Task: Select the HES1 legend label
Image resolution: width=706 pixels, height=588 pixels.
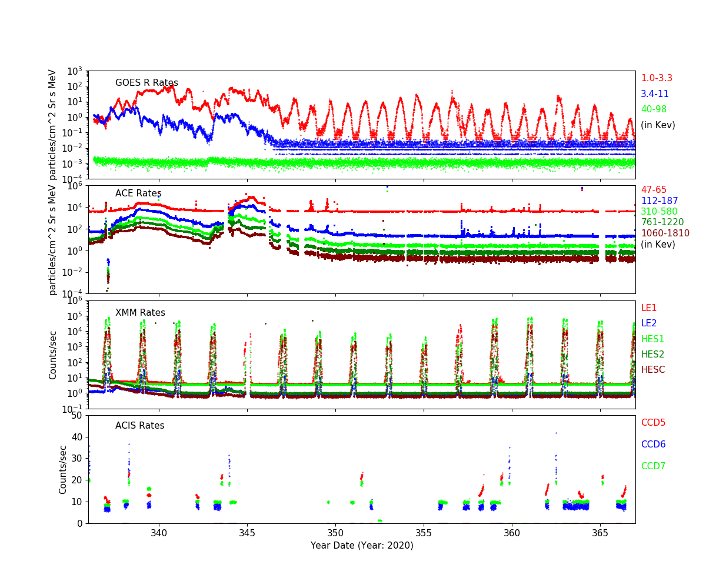Action: pyautogui.click(x=652, y=339)
